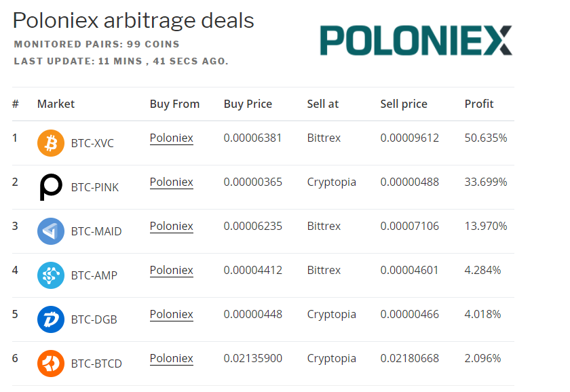Click the Bitcoin icon next to BTC-XVC
570x392 pixels.
(51, 143)
